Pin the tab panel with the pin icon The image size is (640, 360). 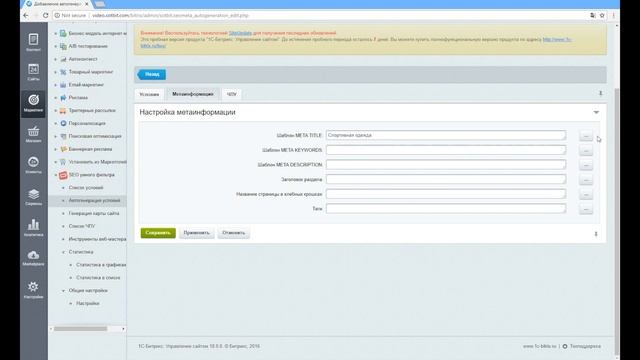tap(600, 93)
